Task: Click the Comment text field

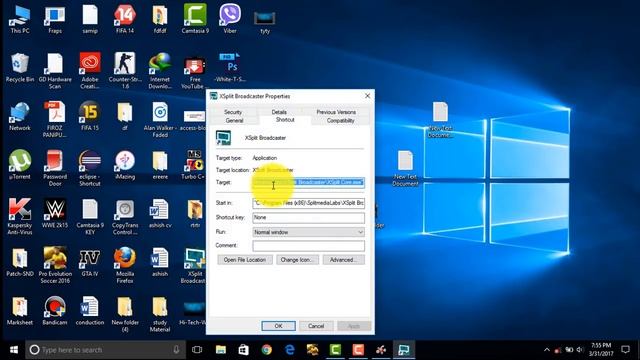Action: pos(309,245)
